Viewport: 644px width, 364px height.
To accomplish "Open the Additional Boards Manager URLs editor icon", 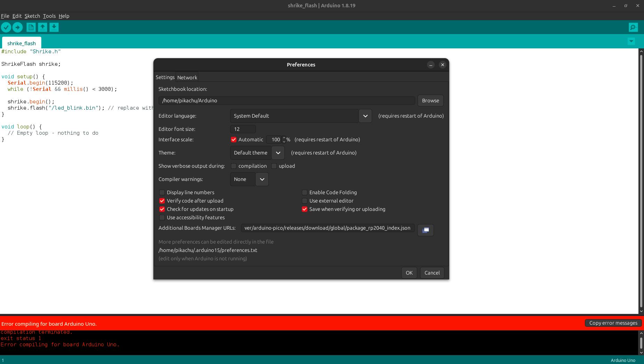I will pos(425,230).
